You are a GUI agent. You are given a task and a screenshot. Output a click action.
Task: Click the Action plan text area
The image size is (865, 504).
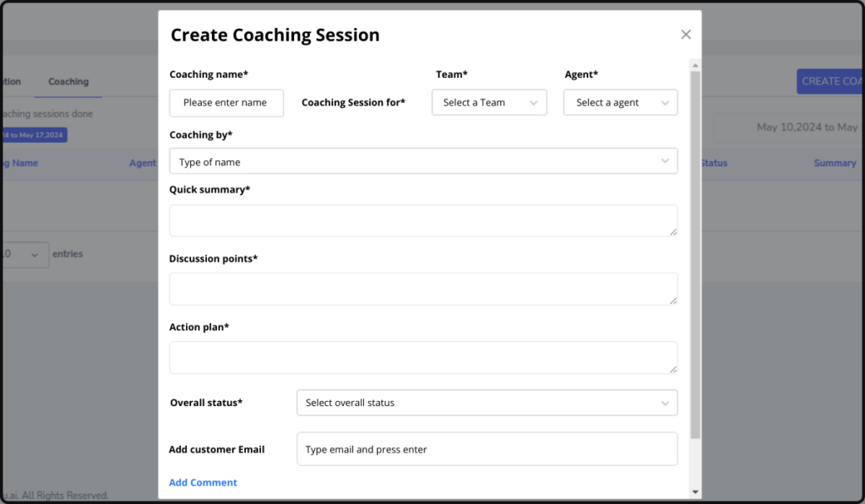pos(422,357)
